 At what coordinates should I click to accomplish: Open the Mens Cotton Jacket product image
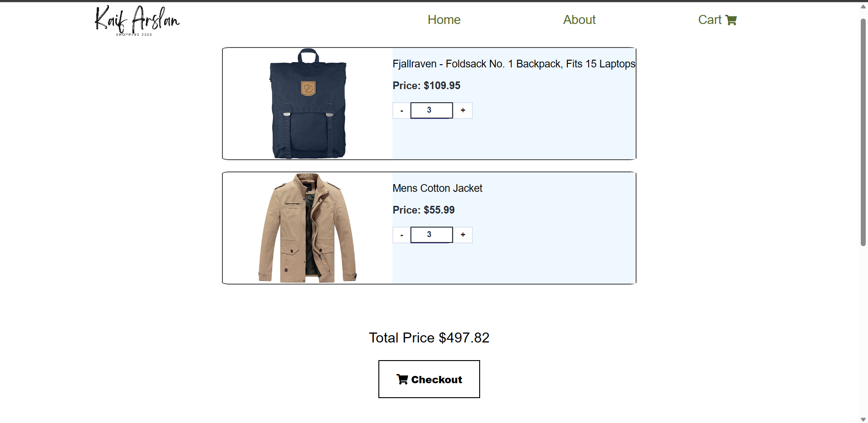[307, 228]
